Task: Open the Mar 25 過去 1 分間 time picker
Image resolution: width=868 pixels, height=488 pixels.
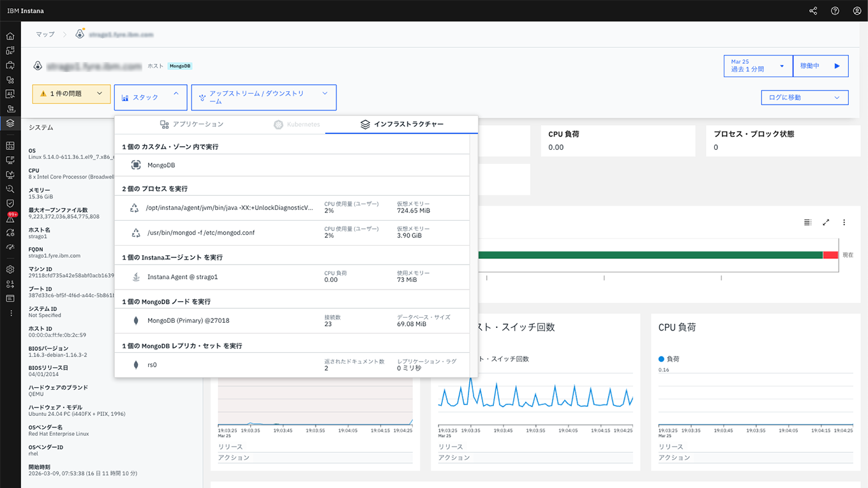Action: 758,66
